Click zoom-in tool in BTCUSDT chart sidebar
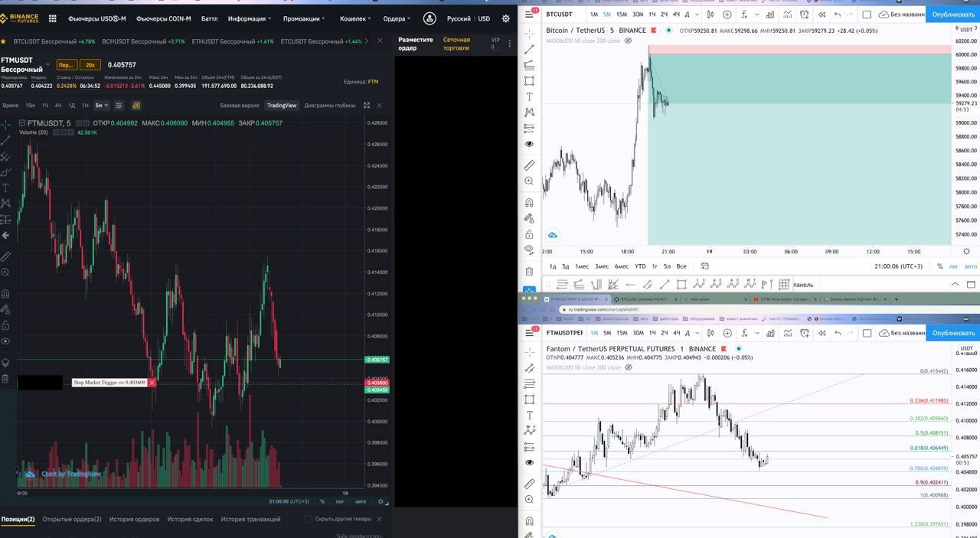Viewport: 980px width, 538px height. [x=529, y=181]
